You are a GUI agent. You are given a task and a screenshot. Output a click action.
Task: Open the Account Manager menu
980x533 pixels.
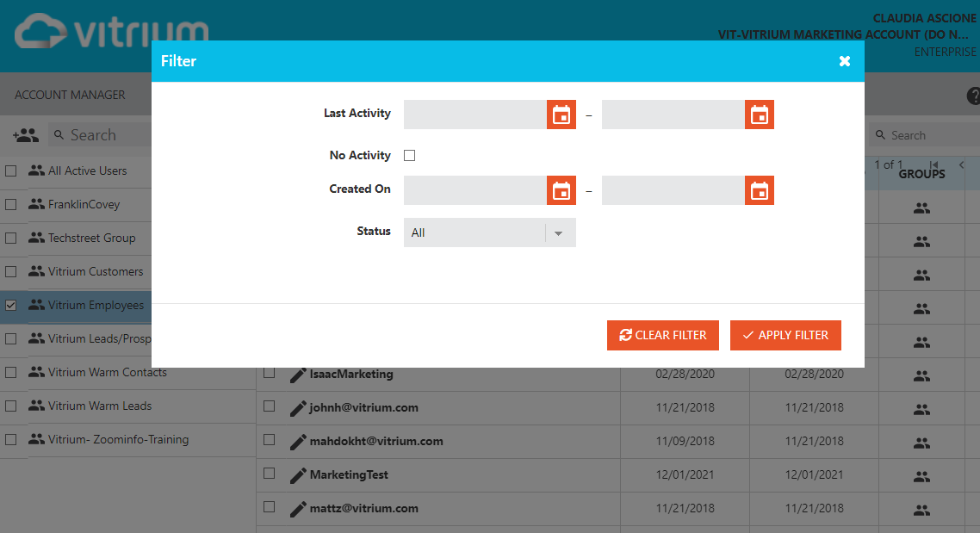click(x=70, y=95)
